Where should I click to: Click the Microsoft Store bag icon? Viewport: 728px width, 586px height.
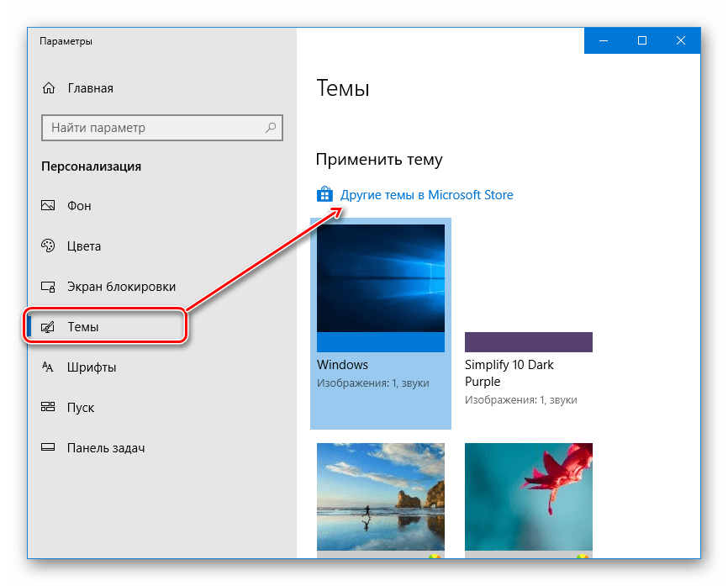pyautogui.click(x=324, y=195)
